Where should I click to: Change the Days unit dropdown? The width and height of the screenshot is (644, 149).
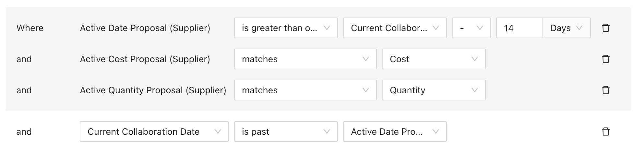[x=566, y=28]
